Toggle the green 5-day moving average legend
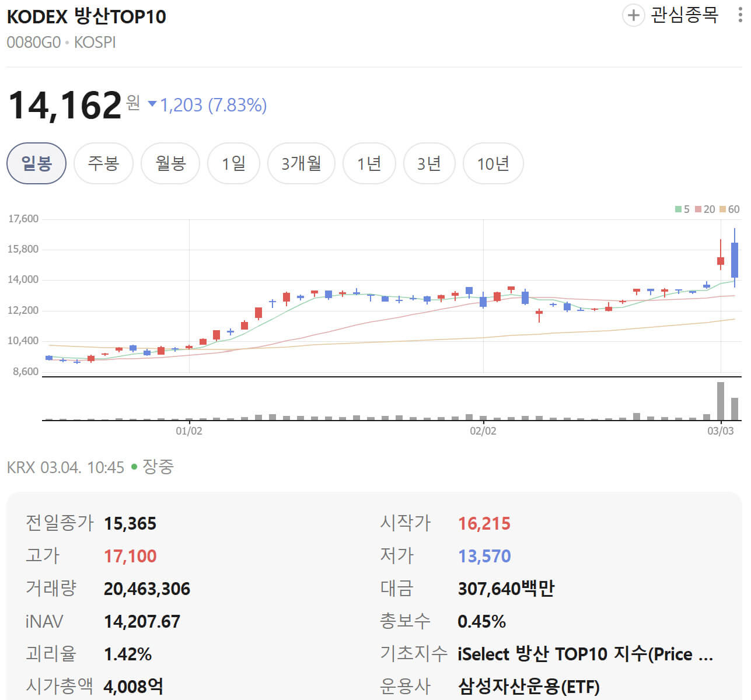Viewport: 751px width, 700px height. coord(682,209)
